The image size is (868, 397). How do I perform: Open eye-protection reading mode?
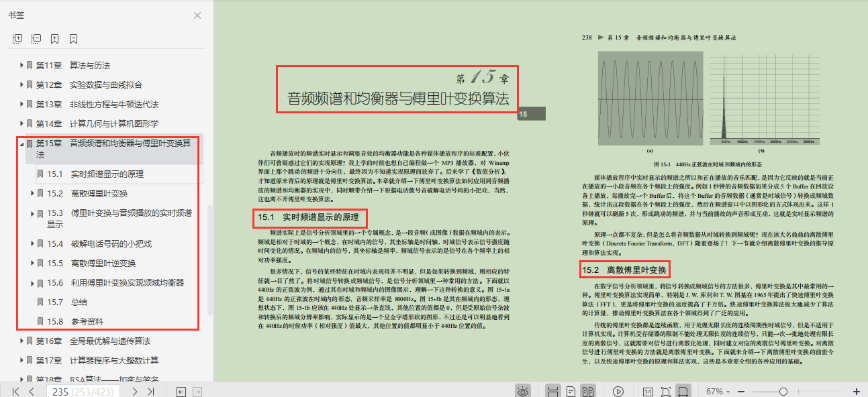(523, 390)
